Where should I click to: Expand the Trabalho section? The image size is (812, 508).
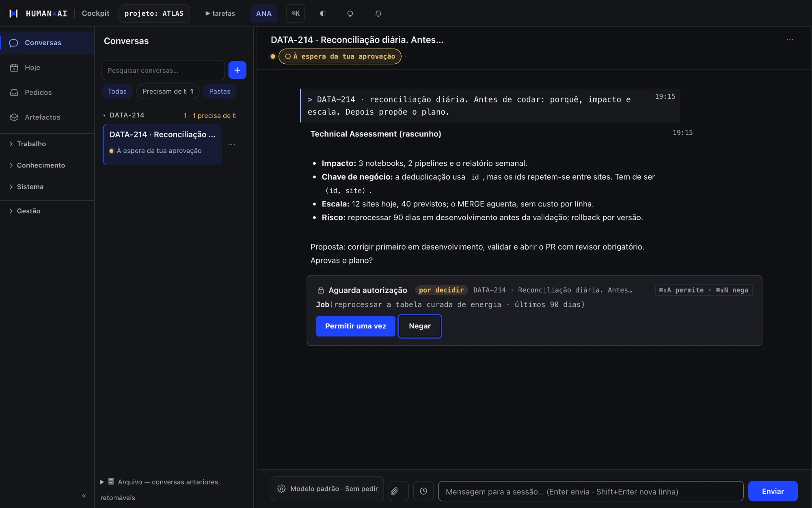tap(47, 144)
